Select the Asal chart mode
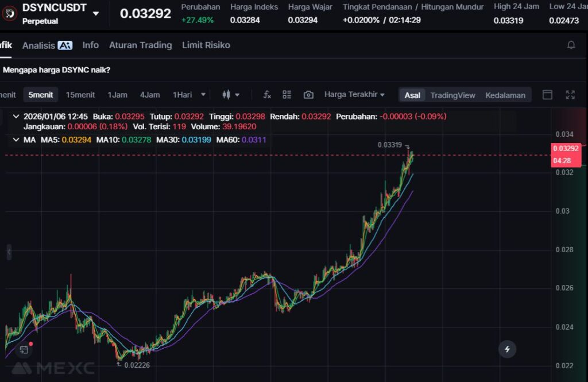588x382 pixels. click(x=412, y=95)
